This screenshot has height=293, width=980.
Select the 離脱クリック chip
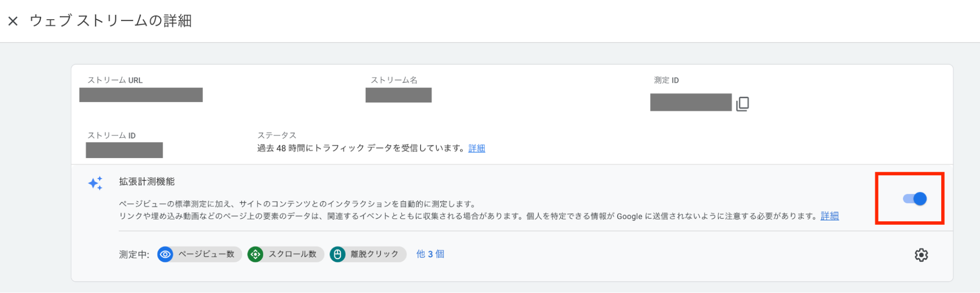368,254
